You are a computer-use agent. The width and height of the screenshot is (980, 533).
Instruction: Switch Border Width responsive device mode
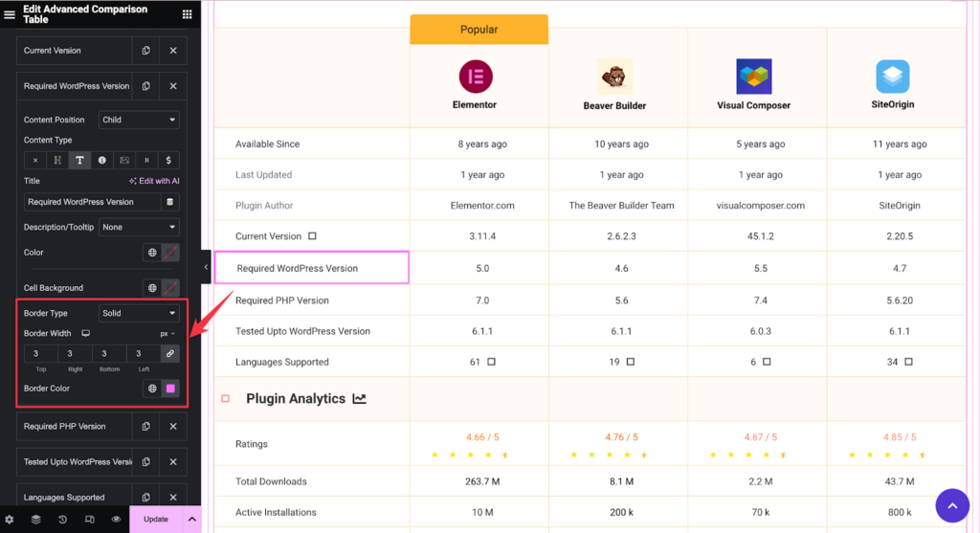click(85, 334)
